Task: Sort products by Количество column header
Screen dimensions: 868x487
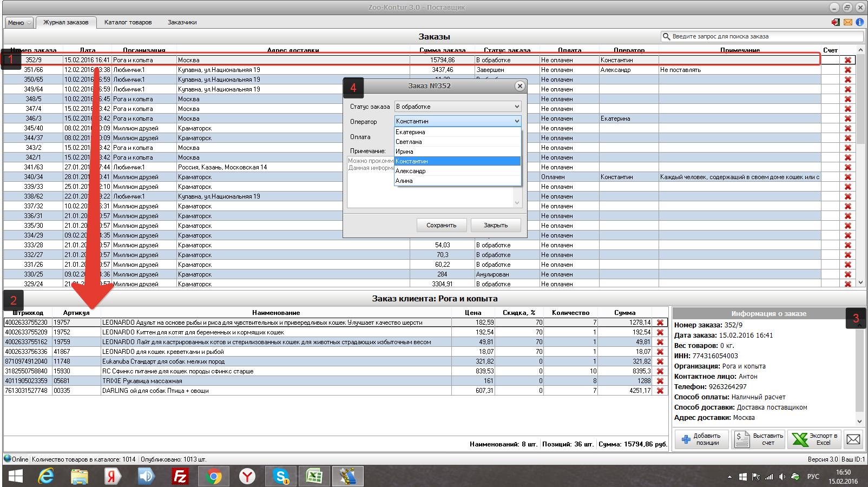Action: point(570,313)
